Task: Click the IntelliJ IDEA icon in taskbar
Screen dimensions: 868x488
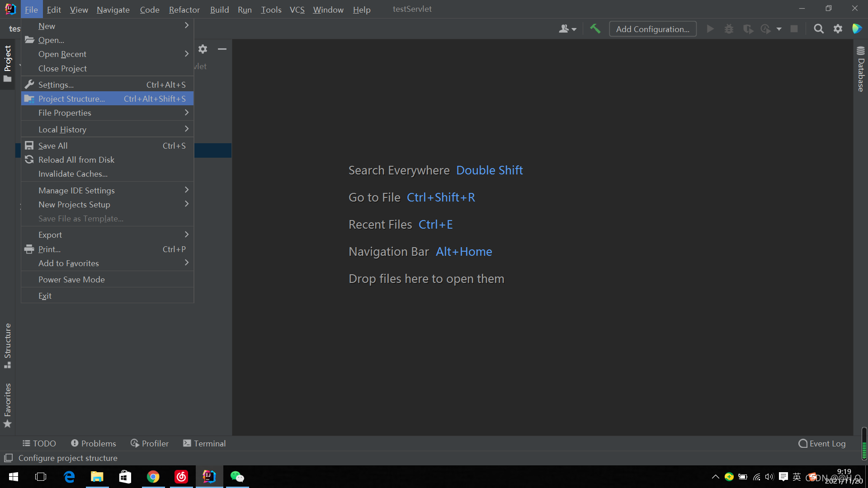Action: 209,477
